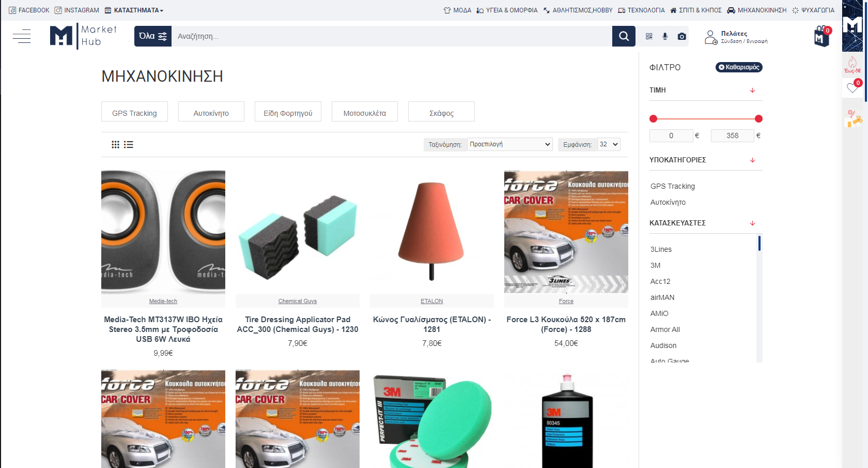
Task: Click the sidebar M logo banner
Action: point(853,26)
